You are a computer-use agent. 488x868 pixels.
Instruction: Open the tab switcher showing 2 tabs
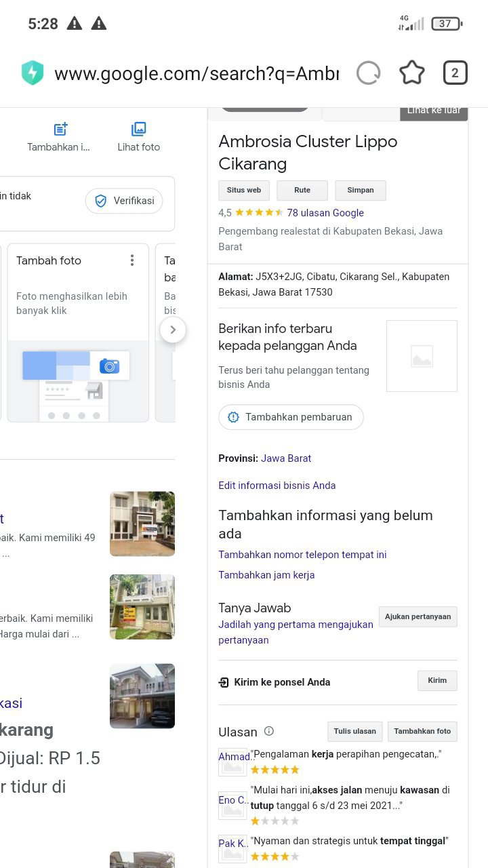(455, 73)
